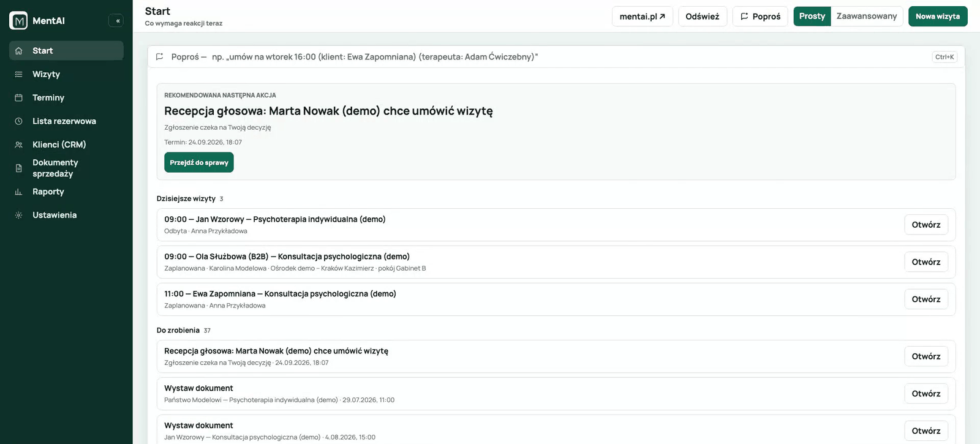Click the list icon beside Wizyty
The width and height of the screenshot is (980, 444).
(19, 74)
